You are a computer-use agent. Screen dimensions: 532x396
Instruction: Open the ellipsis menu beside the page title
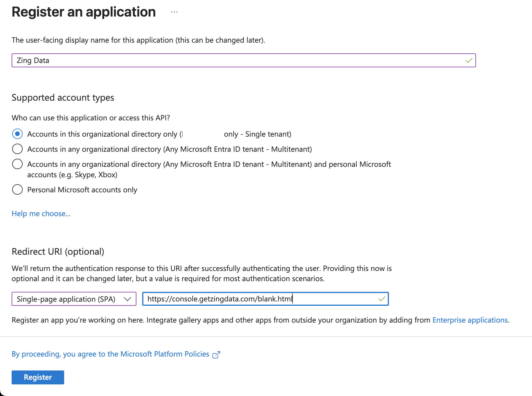pos(174,12)
